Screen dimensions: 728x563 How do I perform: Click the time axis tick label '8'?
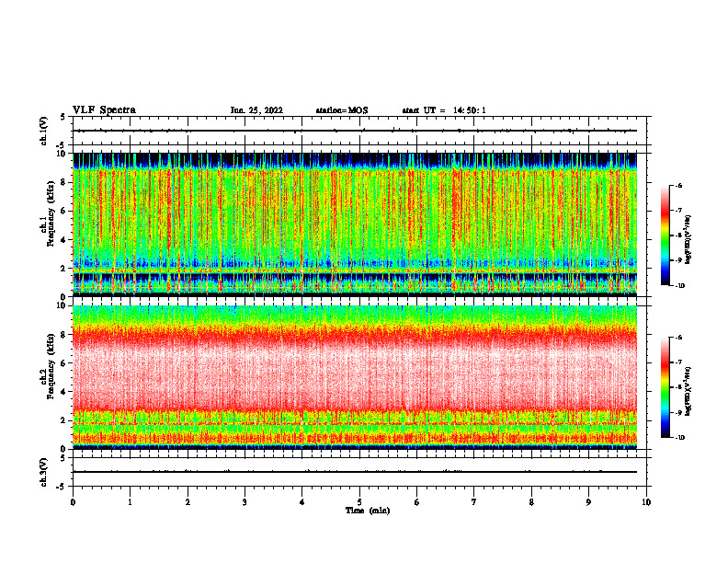pyautogui.click(x=531, y=502)
